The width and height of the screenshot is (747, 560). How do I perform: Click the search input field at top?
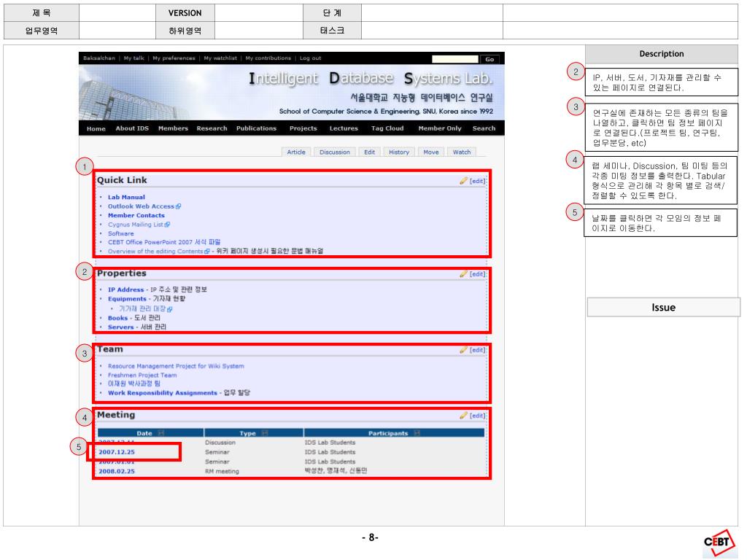pyautogui.click(x=455, y=59)
